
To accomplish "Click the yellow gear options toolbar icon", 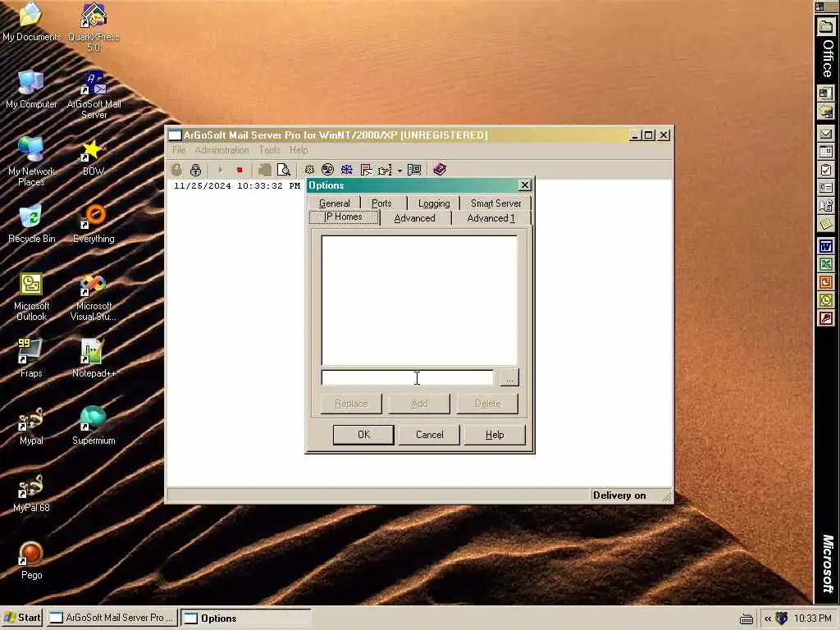I will (x=309, y=170).
